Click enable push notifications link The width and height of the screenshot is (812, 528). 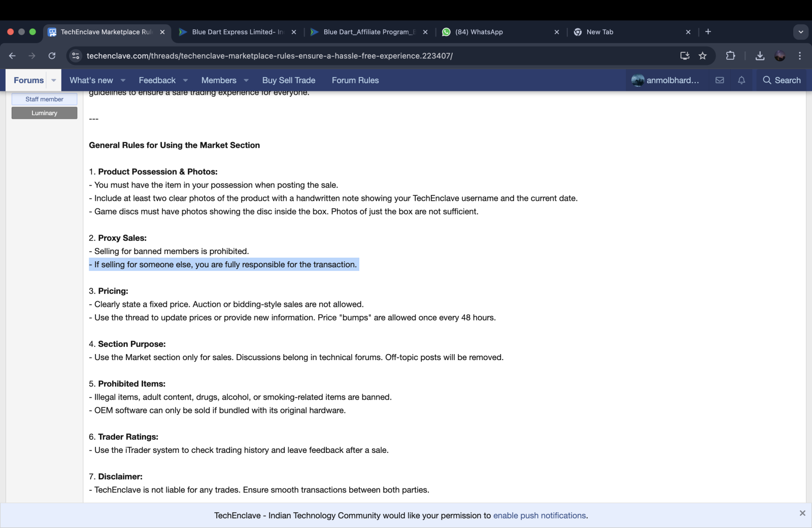539,515
